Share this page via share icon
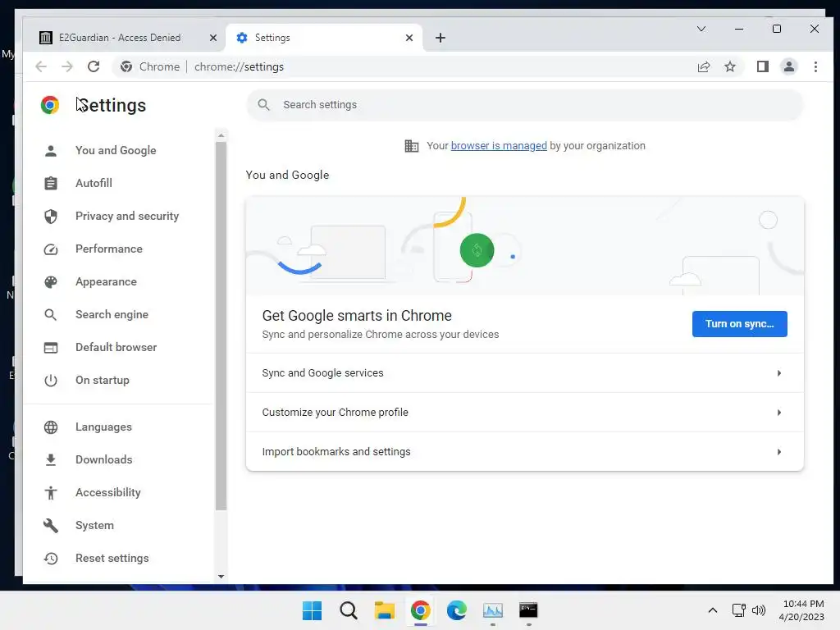 (703, 66)
